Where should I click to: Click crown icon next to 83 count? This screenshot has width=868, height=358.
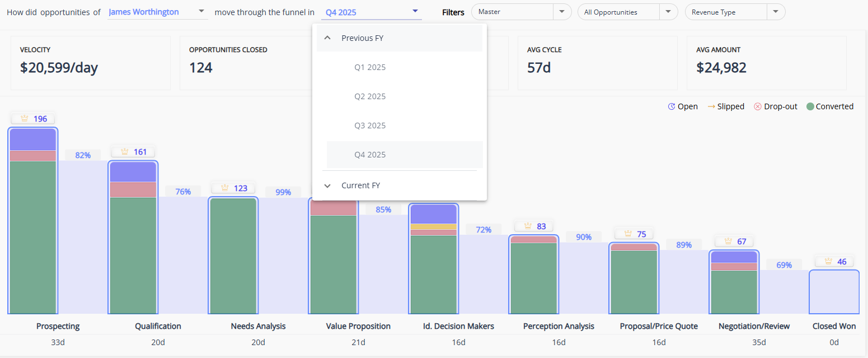pos(527,226)
